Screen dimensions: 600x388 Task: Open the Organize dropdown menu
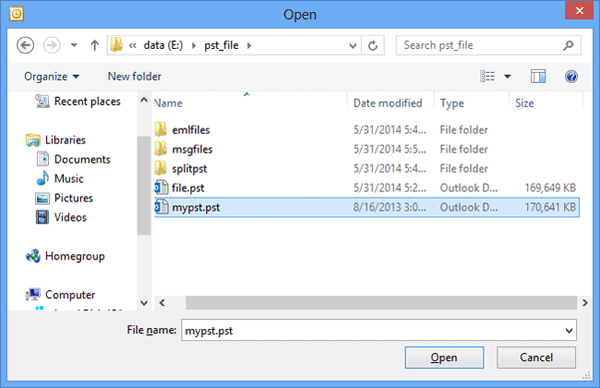(x=52, y=77)
